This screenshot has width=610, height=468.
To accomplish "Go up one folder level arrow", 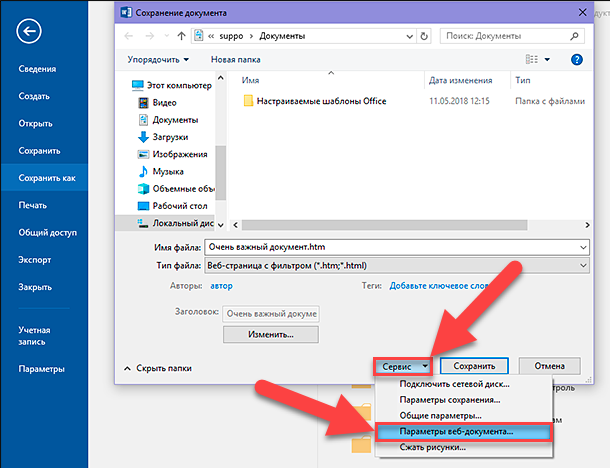I will [181, 36].
